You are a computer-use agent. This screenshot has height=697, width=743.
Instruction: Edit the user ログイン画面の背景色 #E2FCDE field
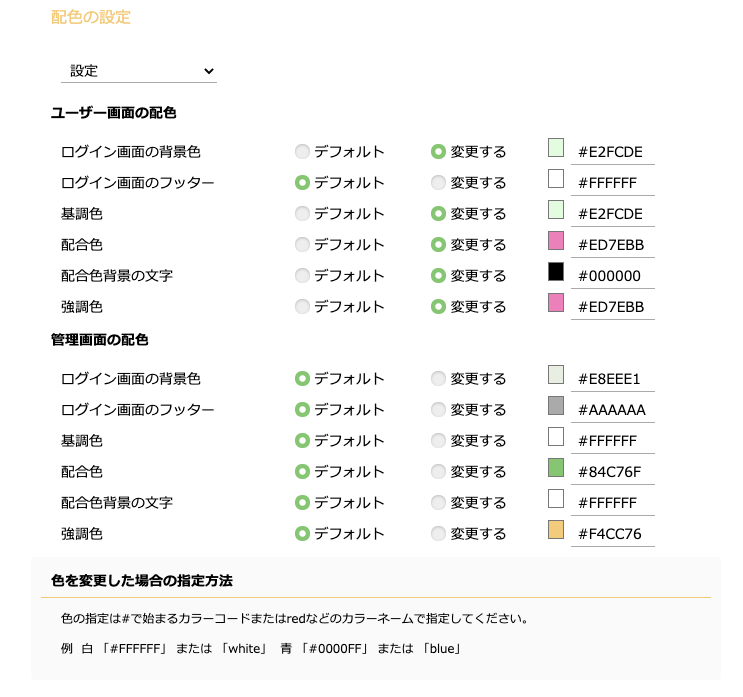pyautogui.click(x=613, y=152)
